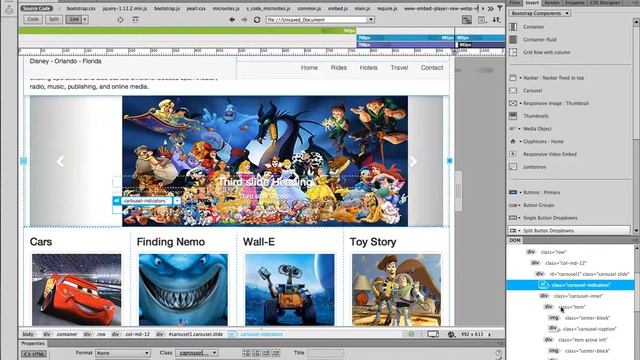Expand Navbar variants dropdown arrow
Image resolution: width=640 pixels, height=360 pixels.
pos(520,78)
